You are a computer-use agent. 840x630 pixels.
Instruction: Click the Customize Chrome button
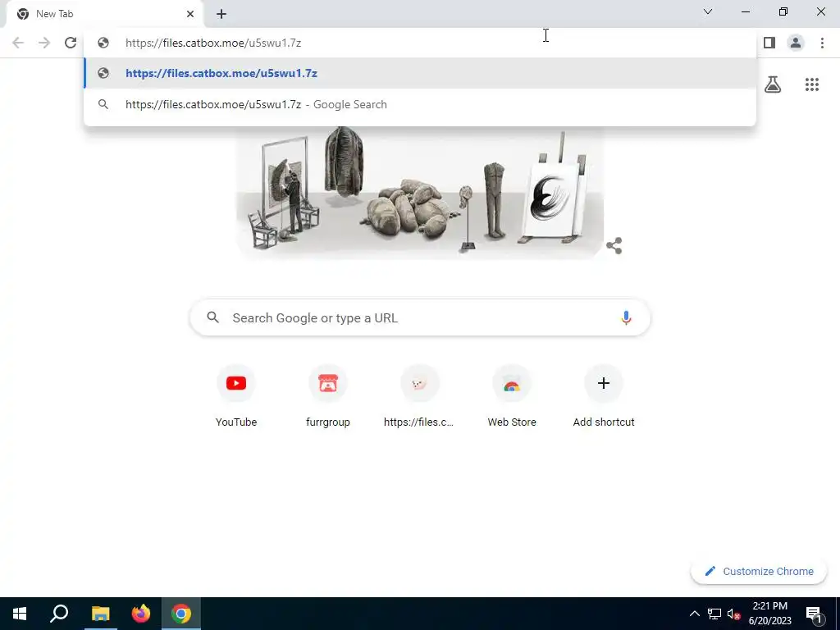click(x=759, y=571)
